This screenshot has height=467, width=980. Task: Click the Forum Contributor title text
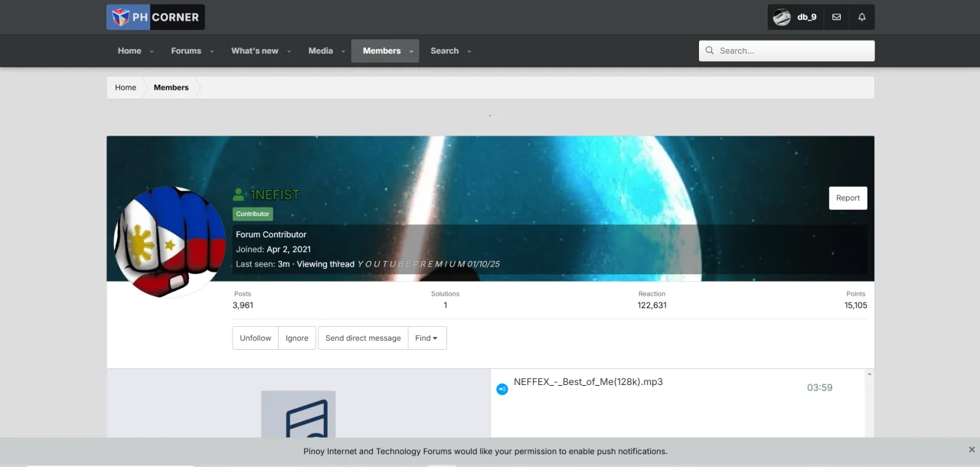(x=271, y=234)
